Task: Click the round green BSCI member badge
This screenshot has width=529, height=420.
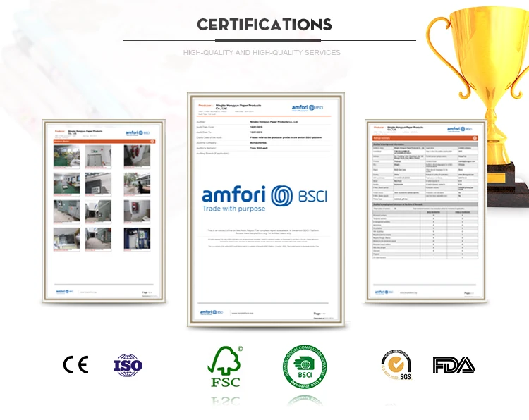Action: click(x=305, y=366)
